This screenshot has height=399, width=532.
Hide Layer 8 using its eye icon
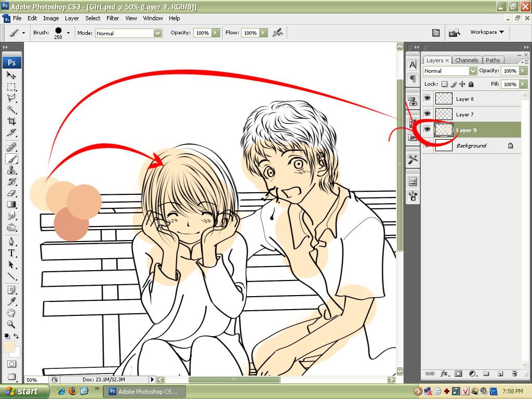pos(428,98)
